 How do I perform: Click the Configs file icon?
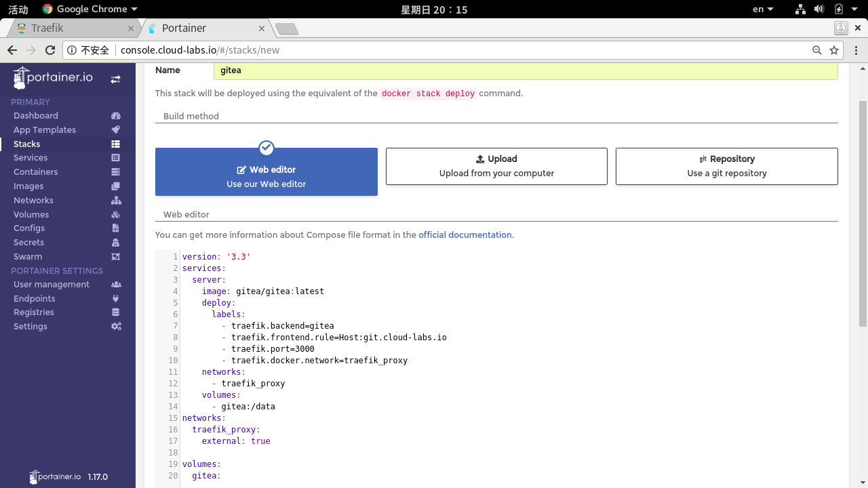pyautogui.click(x=116, y=228)
